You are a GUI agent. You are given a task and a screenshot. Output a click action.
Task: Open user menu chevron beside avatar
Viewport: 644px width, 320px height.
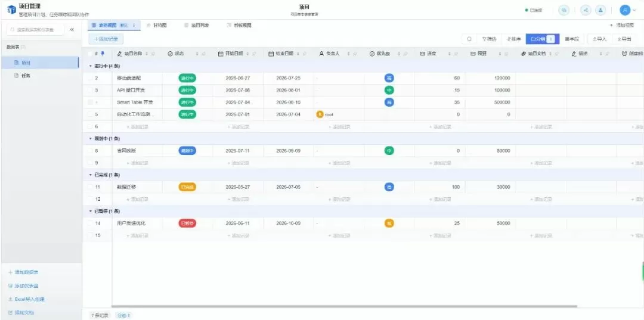[x=634, y=10]
